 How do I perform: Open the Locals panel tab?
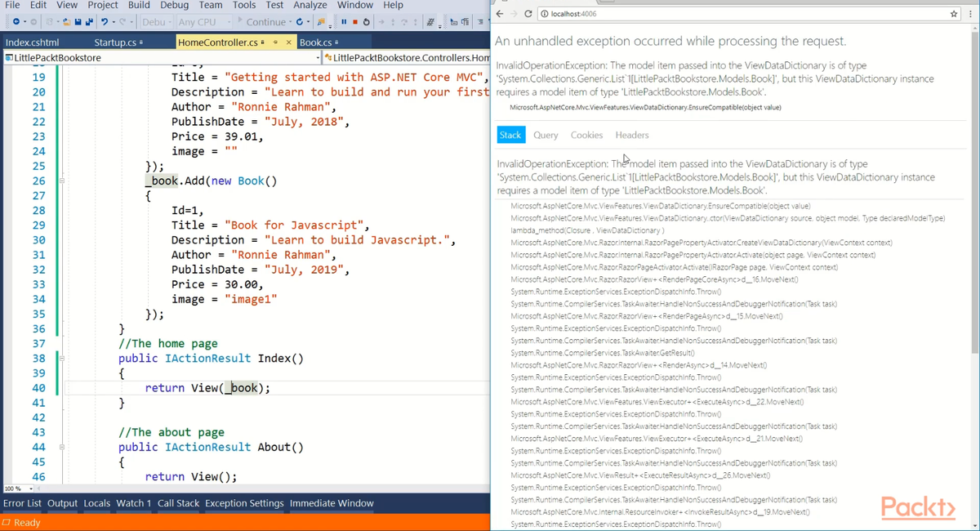click(96, 503)
